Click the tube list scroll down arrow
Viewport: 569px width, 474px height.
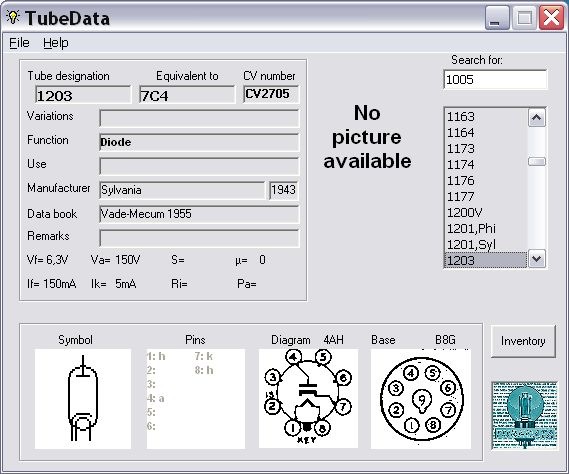(x=537, y=259)
